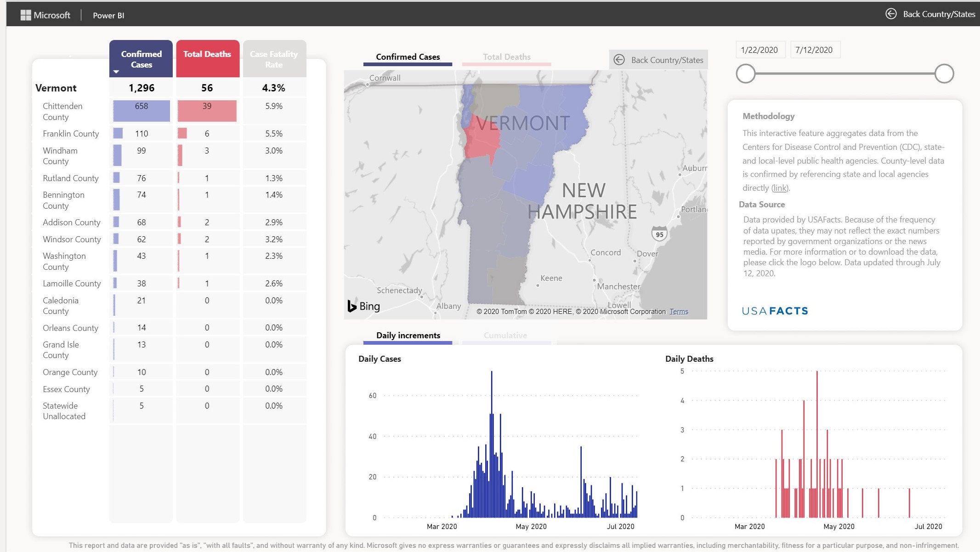
Task: Click the right date slider handle
Action: (944, 74)
